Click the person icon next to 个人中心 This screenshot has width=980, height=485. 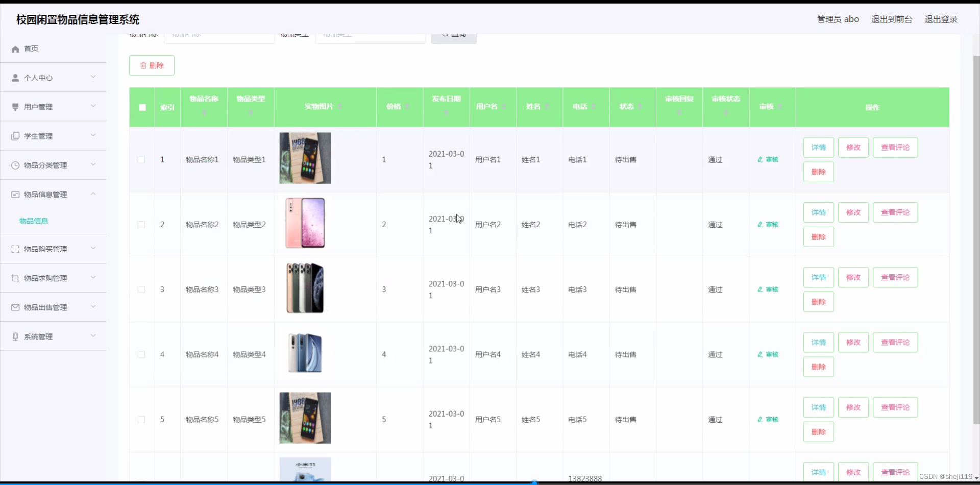[15, 78]
